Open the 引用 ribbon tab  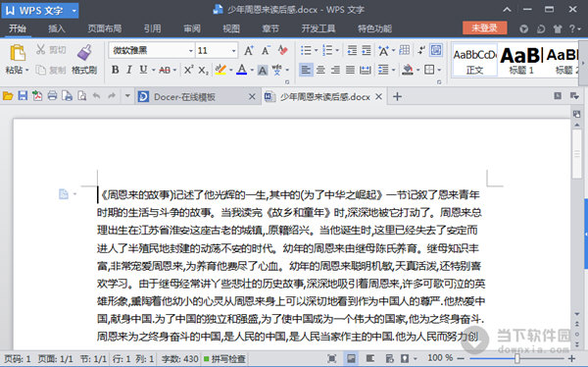(152, 28)
